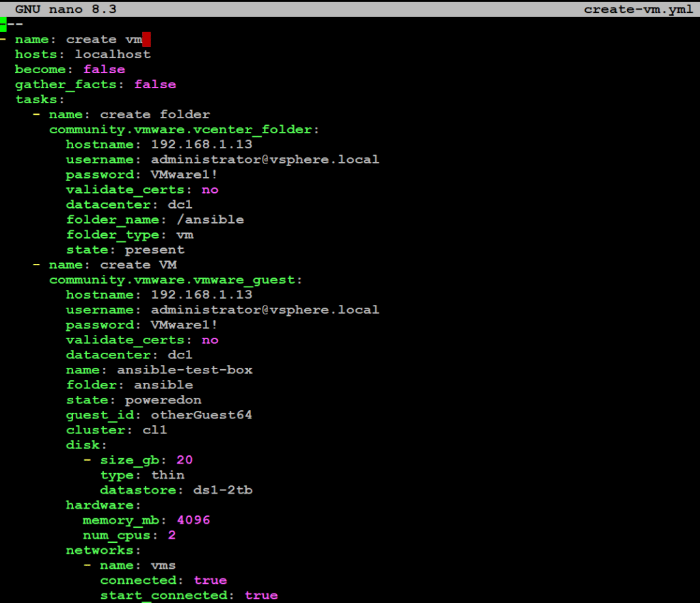Click 'size_gb: 20' line
The height and width of the screenshot is (603, 700).
click(x=146, y=460)
